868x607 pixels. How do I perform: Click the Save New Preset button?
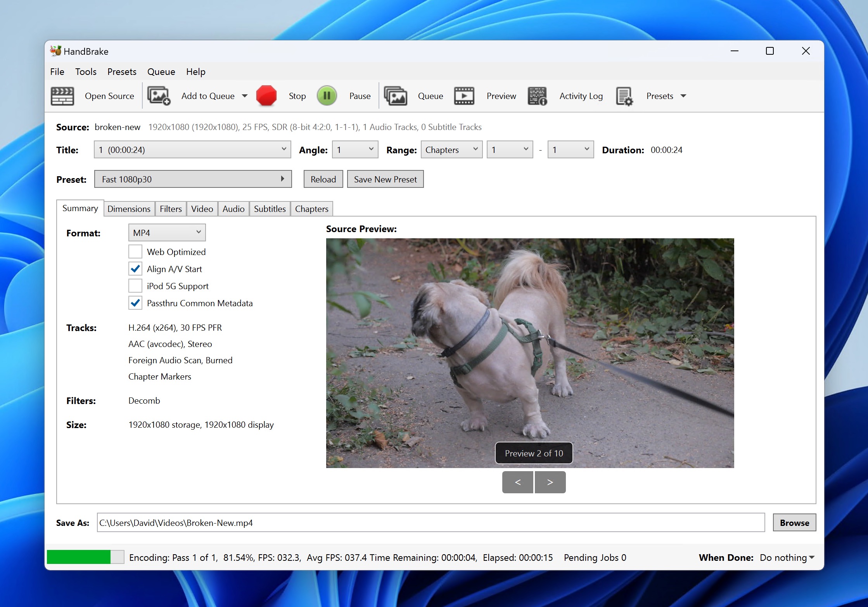click(384, 179)
